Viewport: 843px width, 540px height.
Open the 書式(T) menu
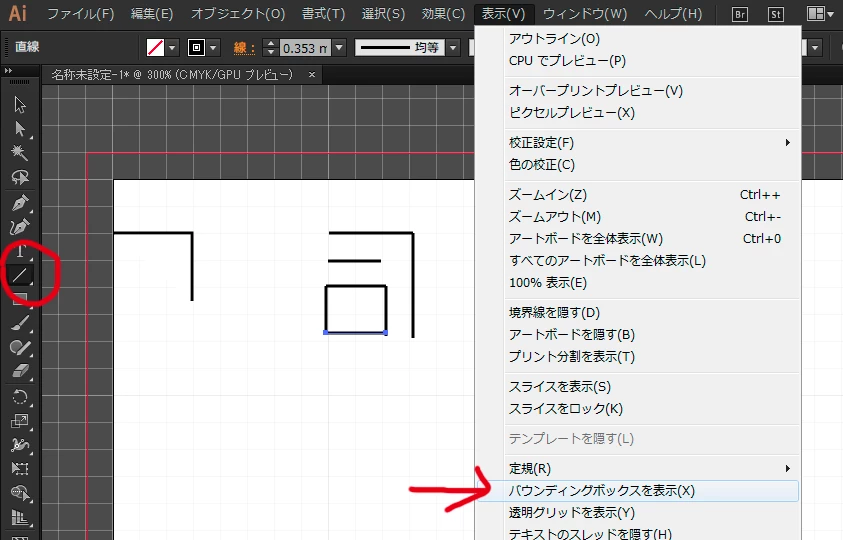click(x=323, y=13)
